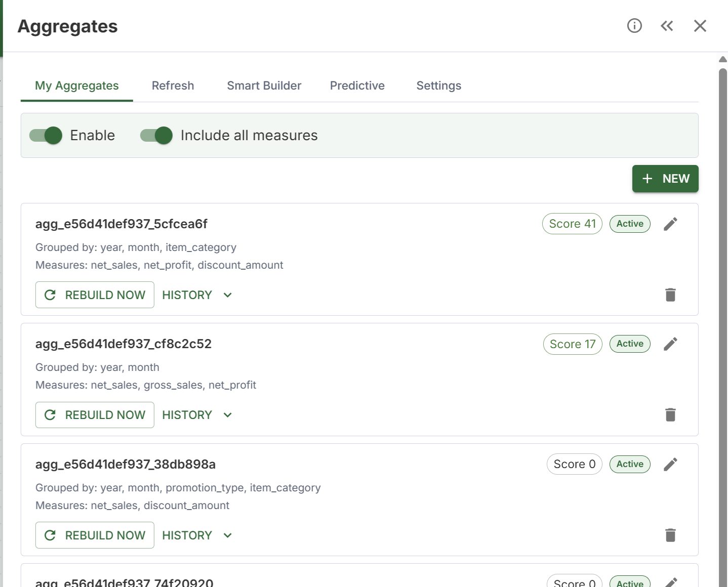Image resolution: width=728 pixels, height=587 pixels.
Task: Edit aggregate agg_e56d41def937_cf8c2c52 with pencil icon
Action: [x=670, y=344]
